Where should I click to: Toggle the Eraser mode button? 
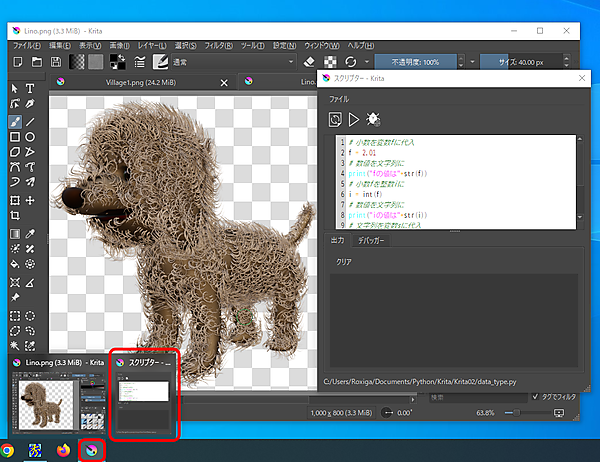coord(309,62)
